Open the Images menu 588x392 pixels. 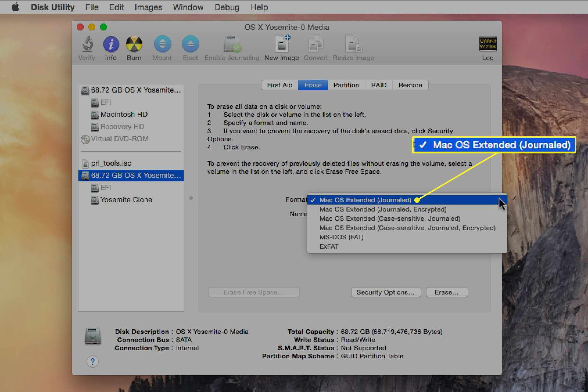[148, 7]
